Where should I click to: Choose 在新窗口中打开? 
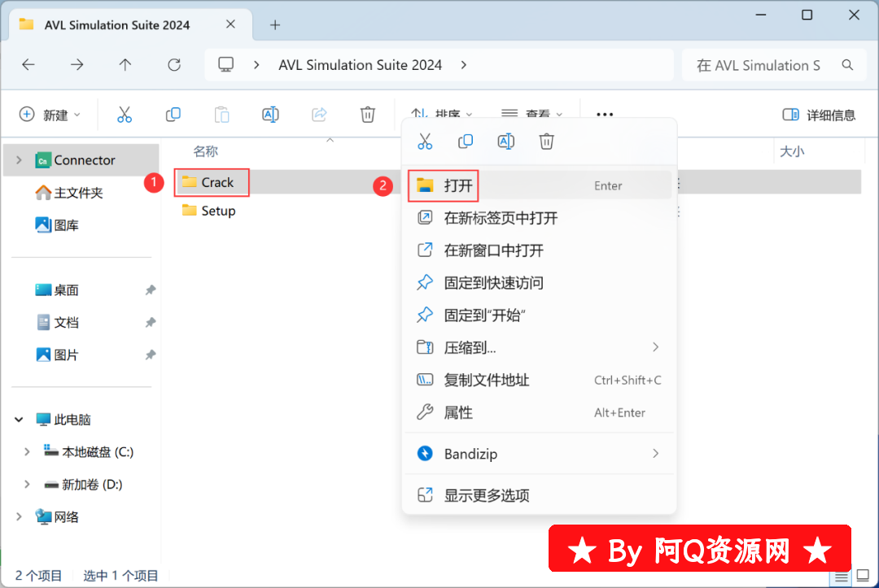[539, 250]
